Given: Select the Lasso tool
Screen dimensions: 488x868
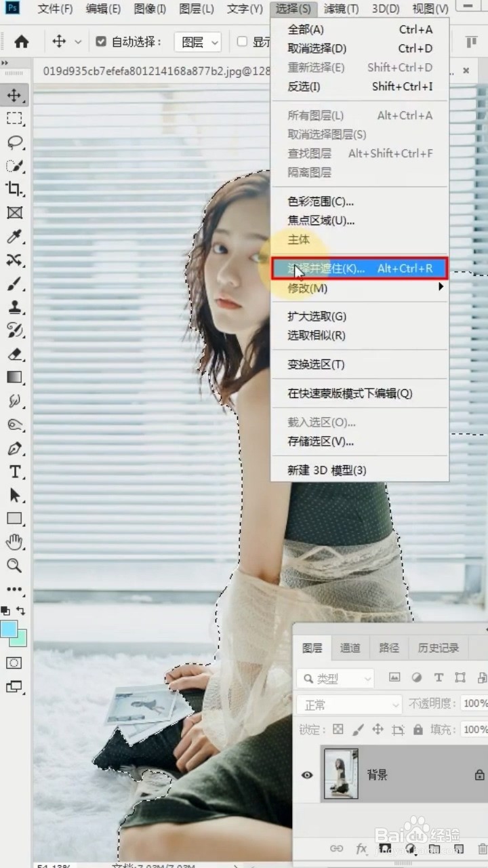Looking at the screenshot, I should click(x=14, y=142).
